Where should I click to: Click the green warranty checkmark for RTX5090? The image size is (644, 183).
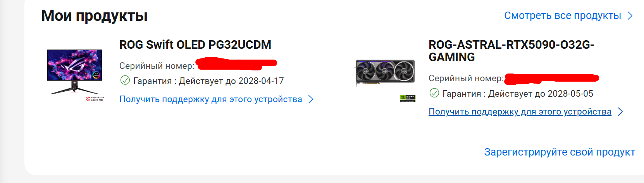coord(434,93)
